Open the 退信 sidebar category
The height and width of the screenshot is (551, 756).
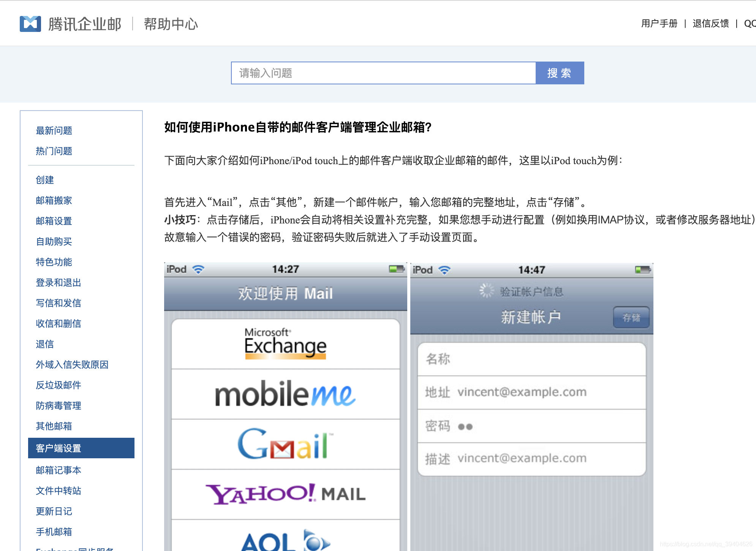click(45, 344)
